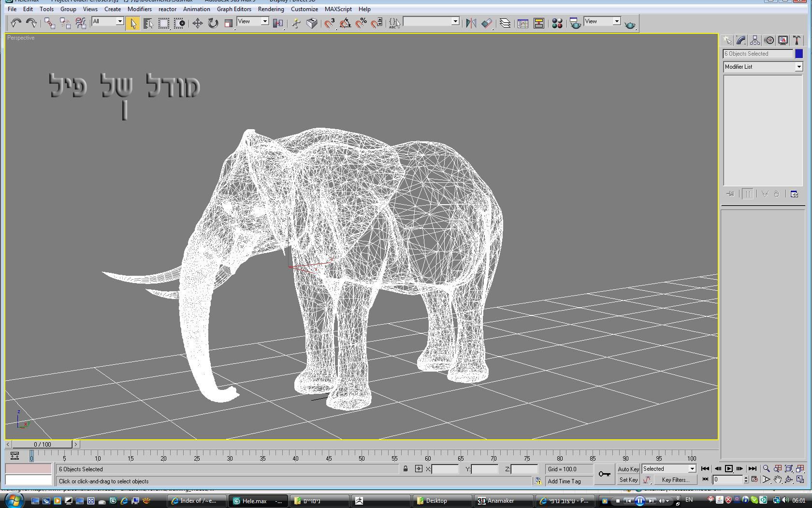Open Curve Editor from the toolbar

pos(523,23)
